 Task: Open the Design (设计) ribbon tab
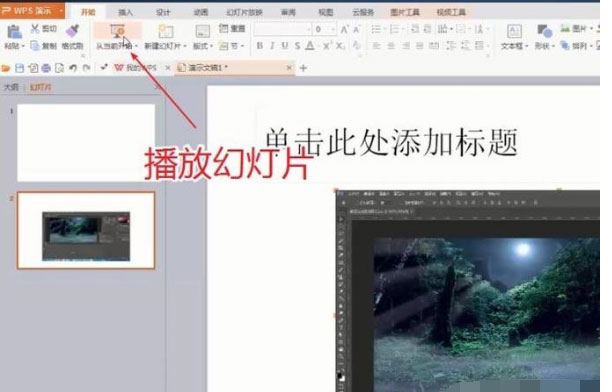163,12
